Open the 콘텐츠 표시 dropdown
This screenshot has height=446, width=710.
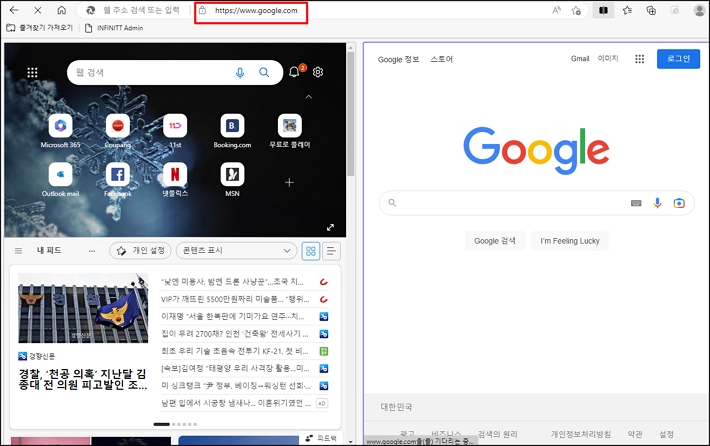(x=236, y=251)
